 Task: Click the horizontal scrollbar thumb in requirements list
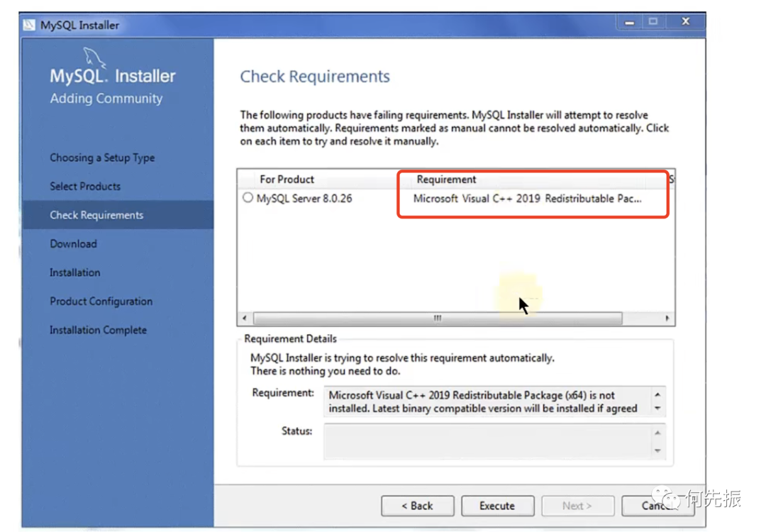click(438, 318)
